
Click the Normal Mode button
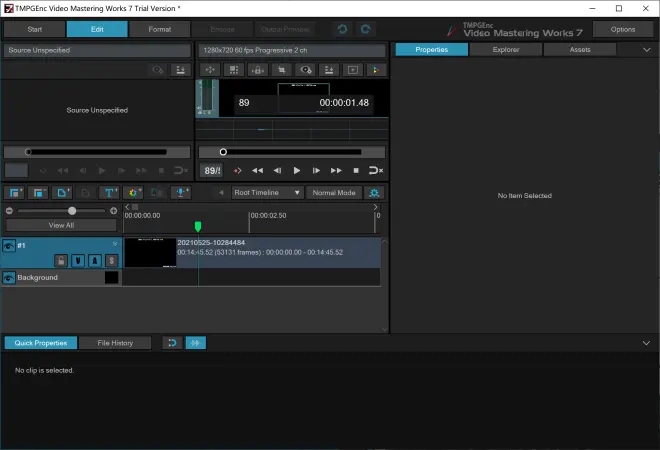tap(334, 193)
